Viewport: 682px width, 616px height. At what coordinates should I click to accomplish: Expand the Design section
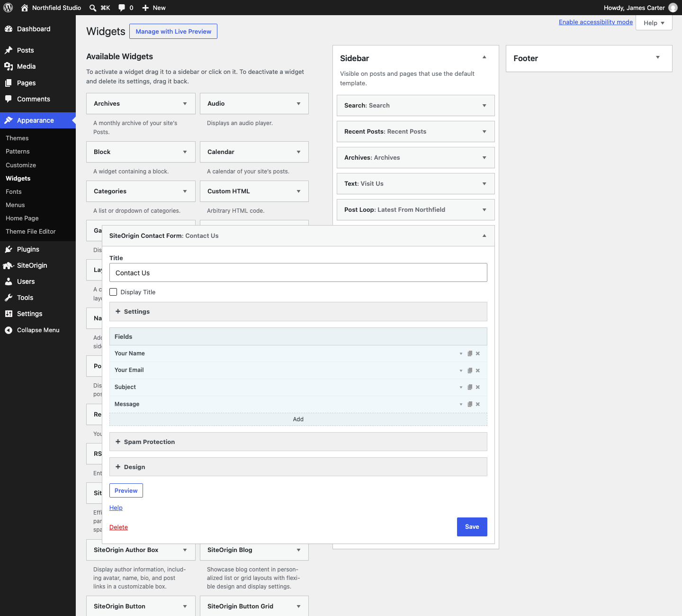pyautogui.click(x=298, y=467)
